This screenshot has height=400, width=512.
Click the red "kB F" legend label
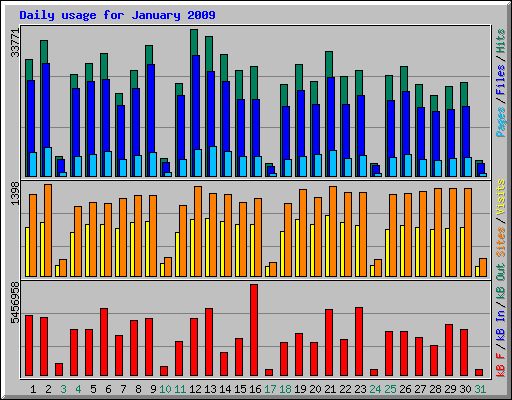click(500, 365)
